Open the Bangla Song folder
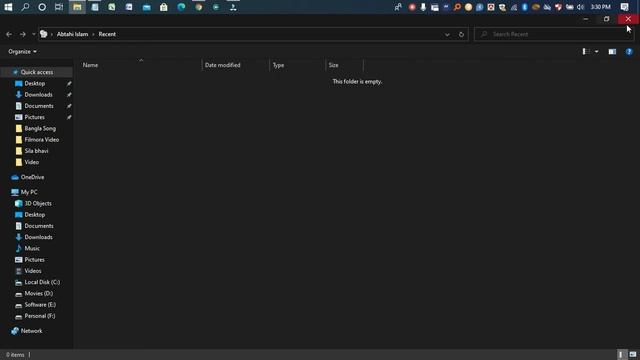640x360 pixels. tap(40, 128)
